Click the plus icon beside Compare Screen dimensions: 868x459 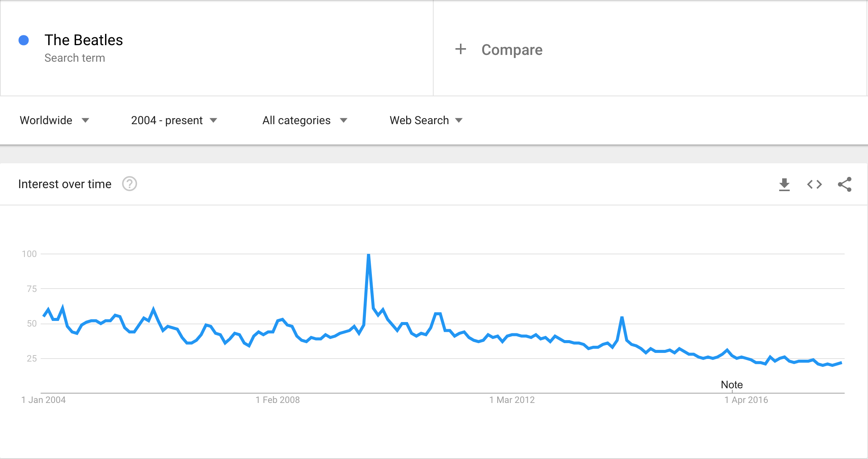[460, 49]
